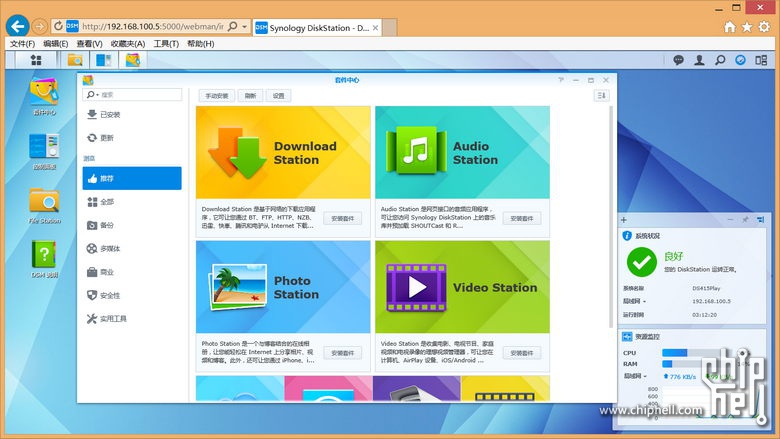Open the 帮助(H) menu
This screenshot has width=780, height=439.
(200, 44)
